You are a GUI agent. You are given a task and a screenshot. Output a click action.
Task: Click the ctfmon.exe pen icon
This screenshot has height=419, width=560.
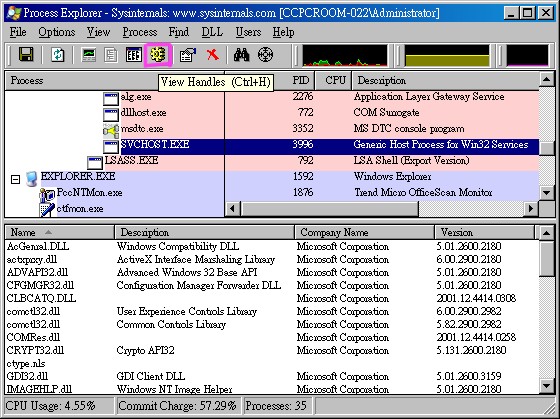47,210
